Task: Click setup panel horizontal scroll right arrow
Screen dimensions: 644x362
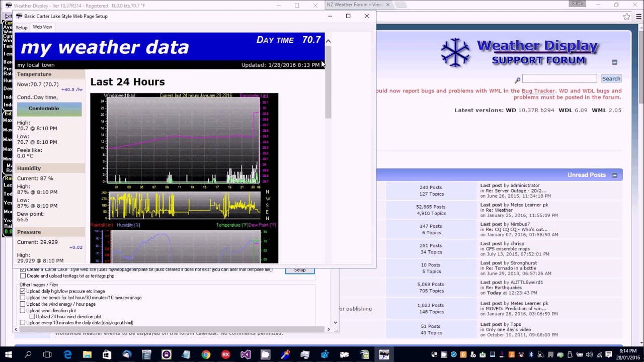Action: tap(329, 329)
